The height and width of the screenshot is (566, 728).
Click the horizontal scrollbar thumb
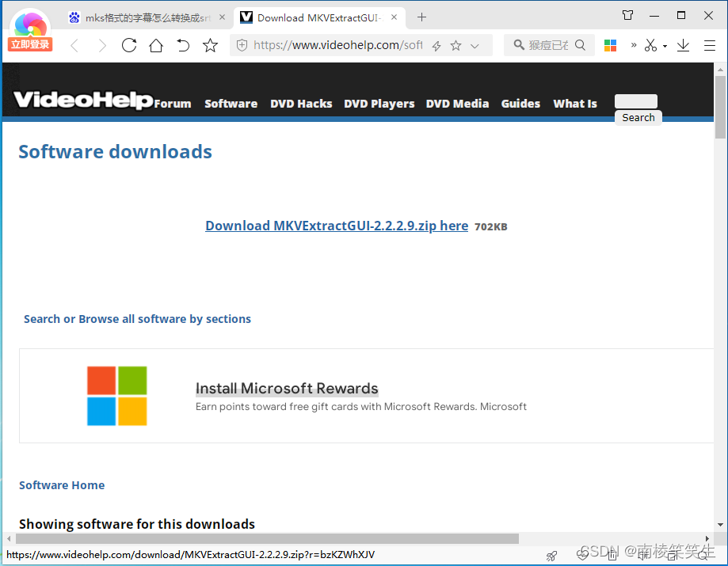(x=267, y=538)
